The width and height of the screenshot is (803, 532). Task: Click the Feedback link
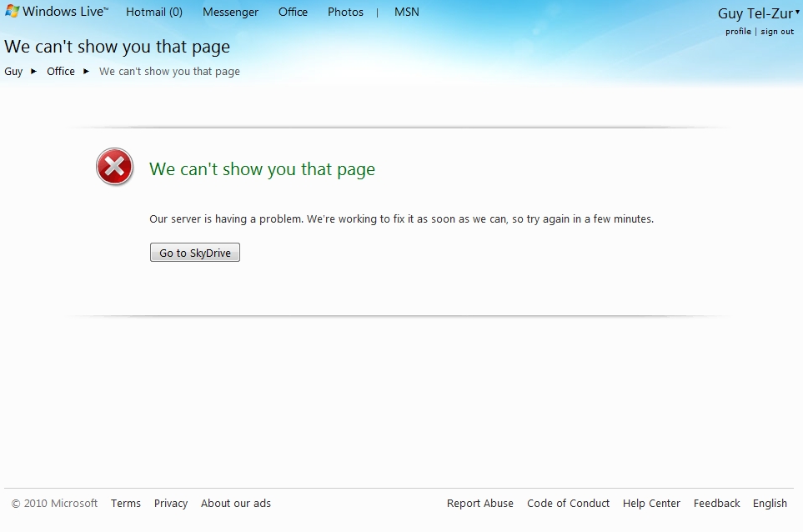tap(716, 504)
